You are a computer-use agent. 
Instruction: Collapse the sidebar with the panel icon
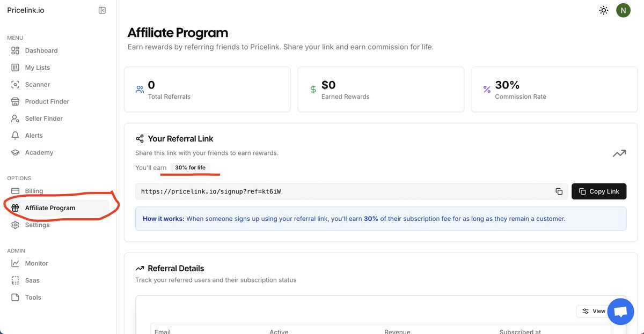(102, 10)
